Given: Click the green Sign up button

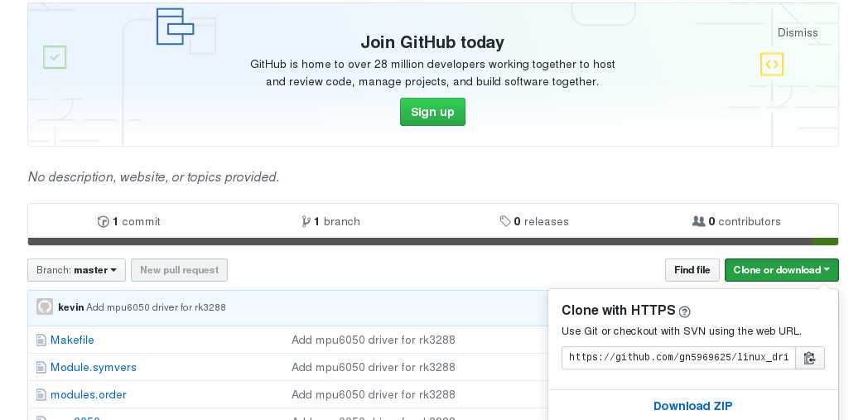Looking at the screenshot, I should pyautogui.click(x=432, y=112).
